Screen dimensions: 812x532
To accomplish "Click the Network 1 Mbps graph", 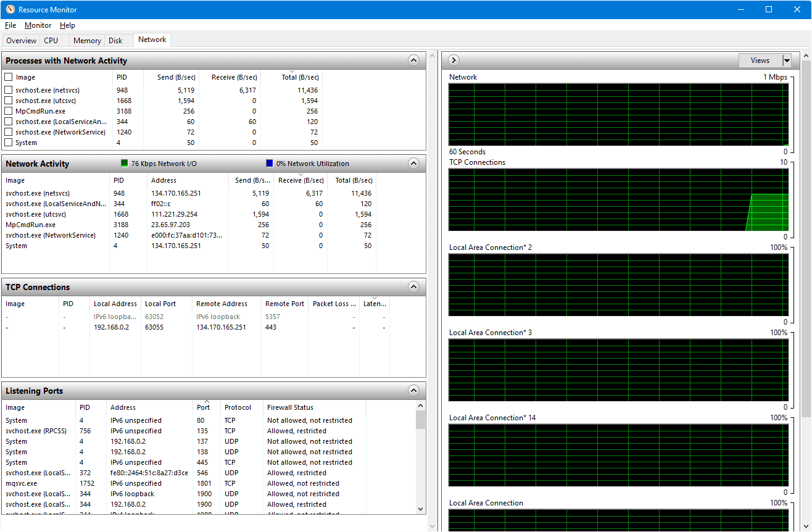I will point(618,115).
